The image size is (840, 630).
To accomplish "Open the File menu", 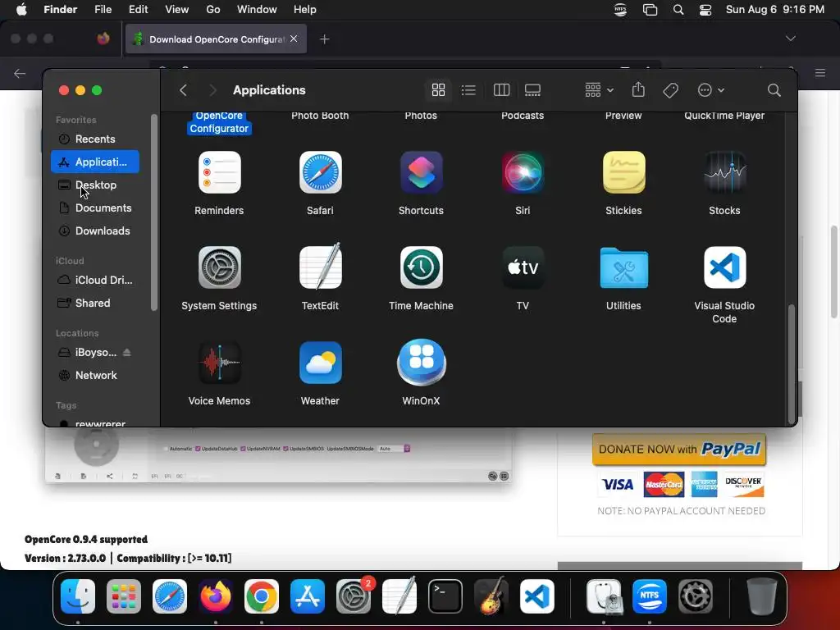I will point(103,9).
